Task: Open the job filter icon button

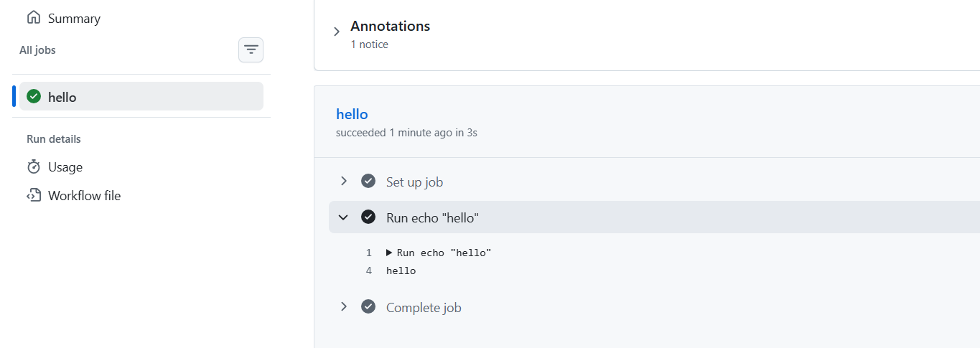Action: [x=251, y=50]
